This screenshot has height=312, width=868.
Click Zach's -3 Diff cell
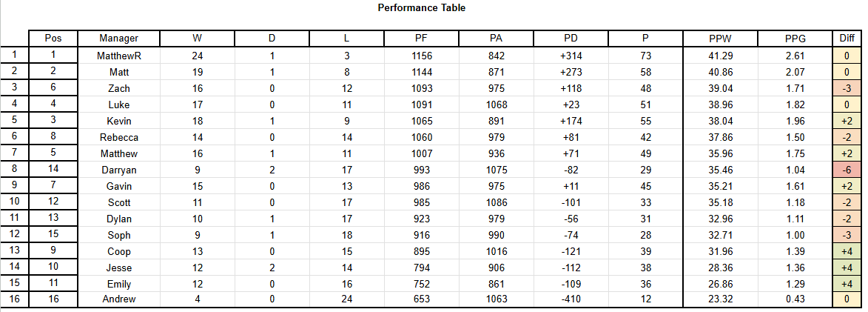pos(847,88)
